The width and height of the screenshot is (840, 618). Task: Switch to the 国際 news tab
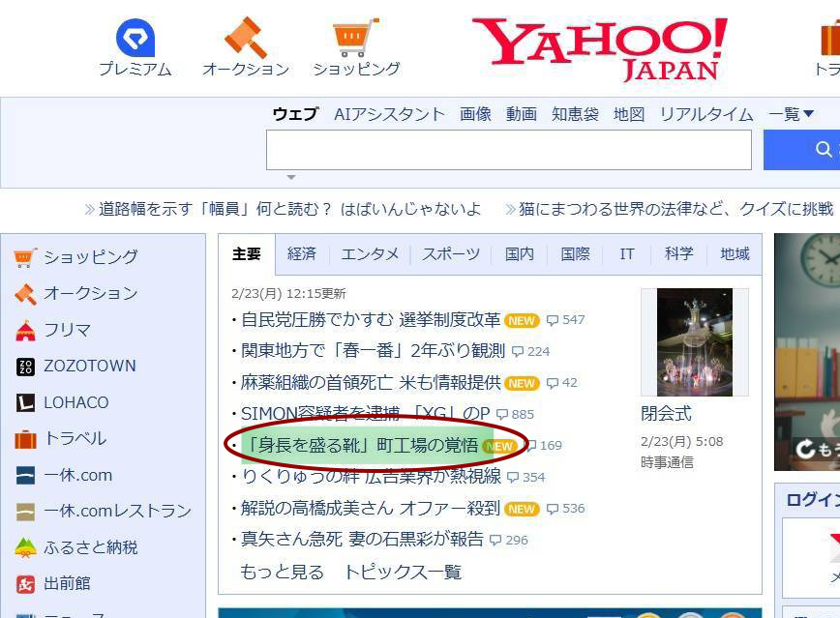575,253
